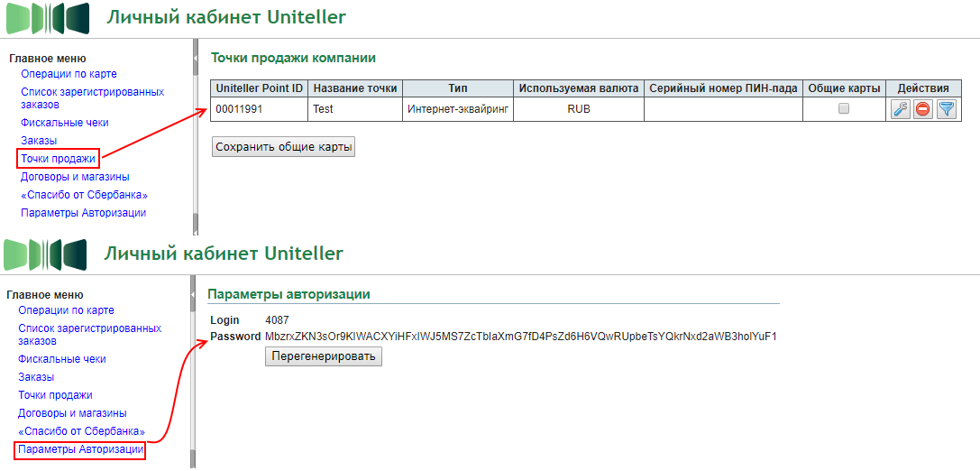
Task: Click the wrench settings icon in Действия column
Action: pos(900,109)
